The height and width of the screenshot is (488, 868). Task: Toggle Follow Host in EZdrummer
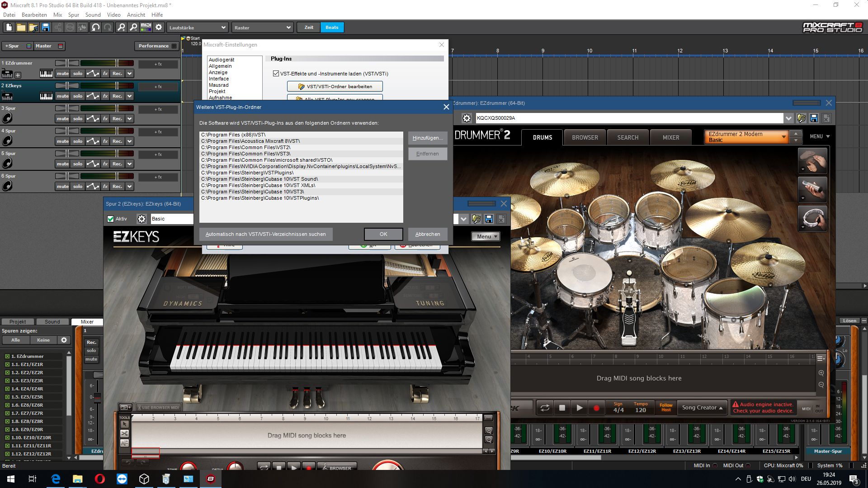[666, 408]
